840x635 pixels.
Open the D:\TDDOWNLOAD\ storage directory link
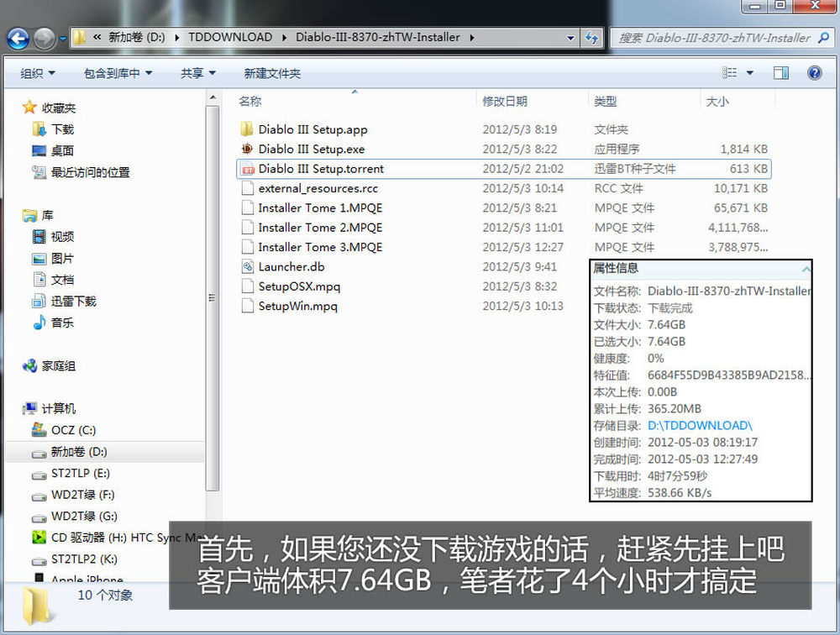point(700,426)
